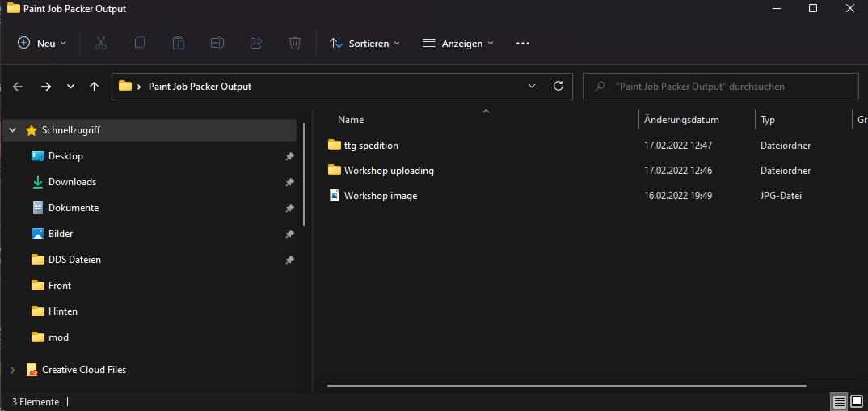Click the Copy icon in toolbar
The width and height of the screenshot is (868, 411).
(140, 43)
